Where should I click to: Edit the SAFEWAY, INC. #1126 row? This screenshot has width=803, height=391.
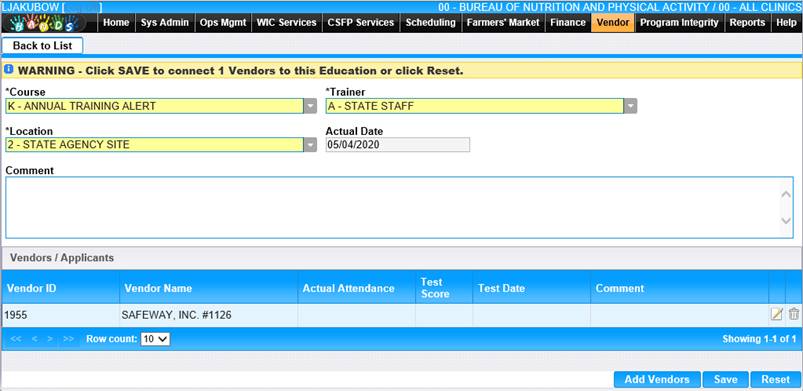point(776,314)
